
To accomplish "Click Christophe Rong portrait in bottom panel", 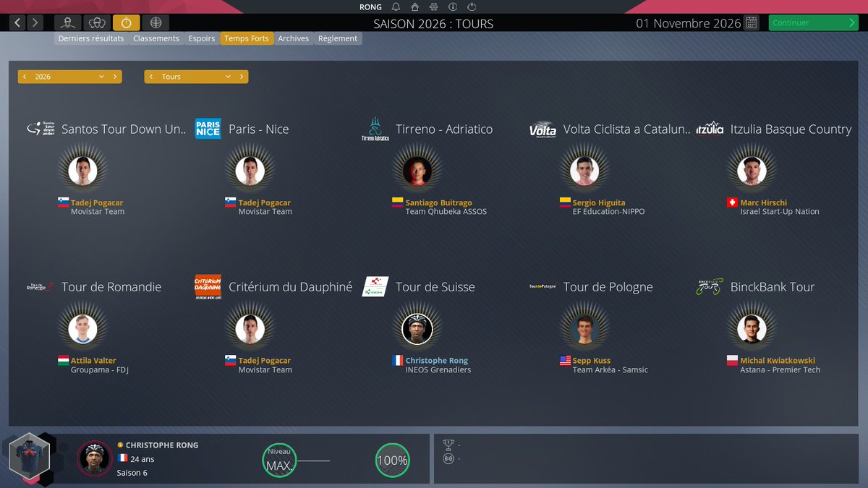I will click(x=95, y=458).
